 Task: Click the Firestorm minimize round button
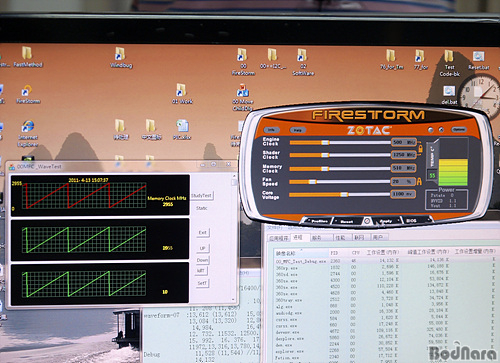pos(431,130)
